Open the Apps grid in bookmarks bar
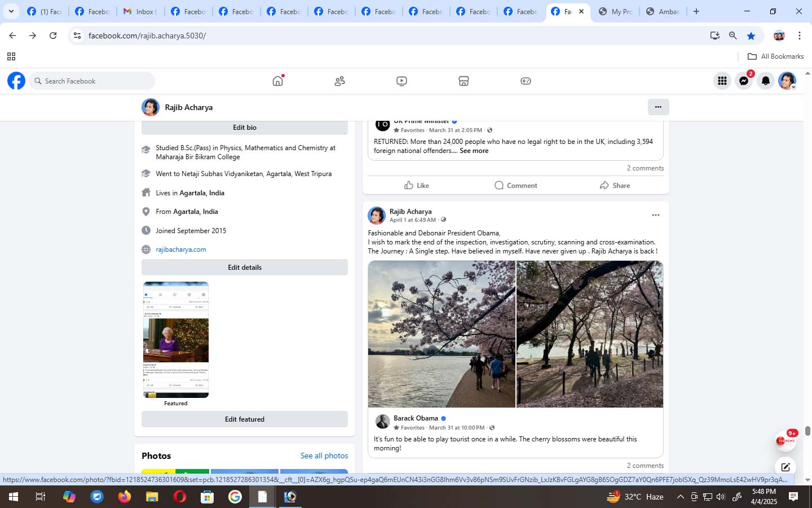812x508 pixels. pos(11,56)
